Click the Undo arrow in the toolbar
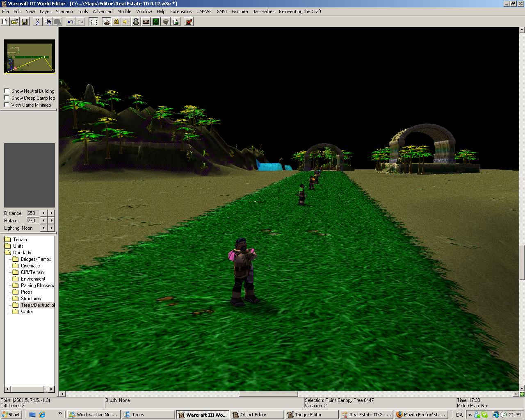 [71, 22]
